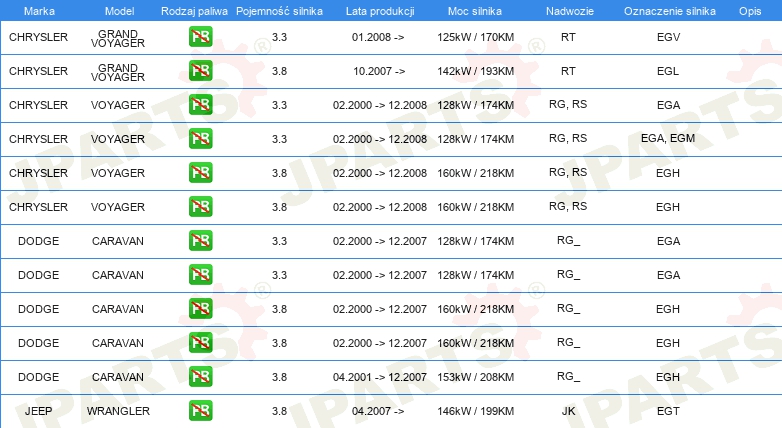Click GRAND VOYAGER in the 142kW row
782x428 pixels.
coord(118,72)
